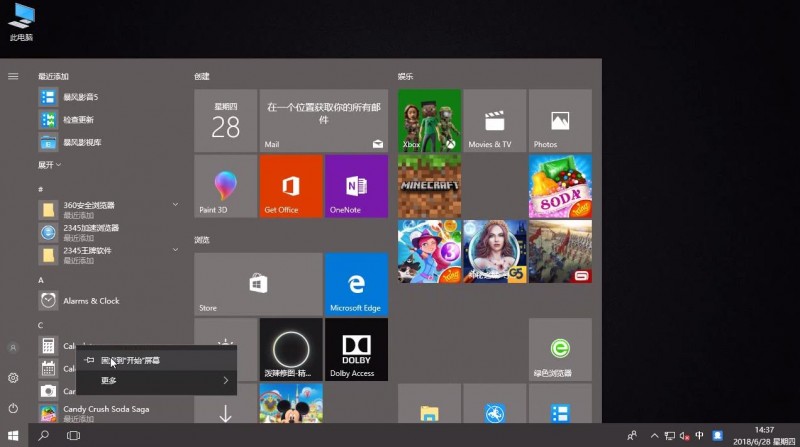
Task: Open user account icon in Start sidebar
Action: coord(13,347)
